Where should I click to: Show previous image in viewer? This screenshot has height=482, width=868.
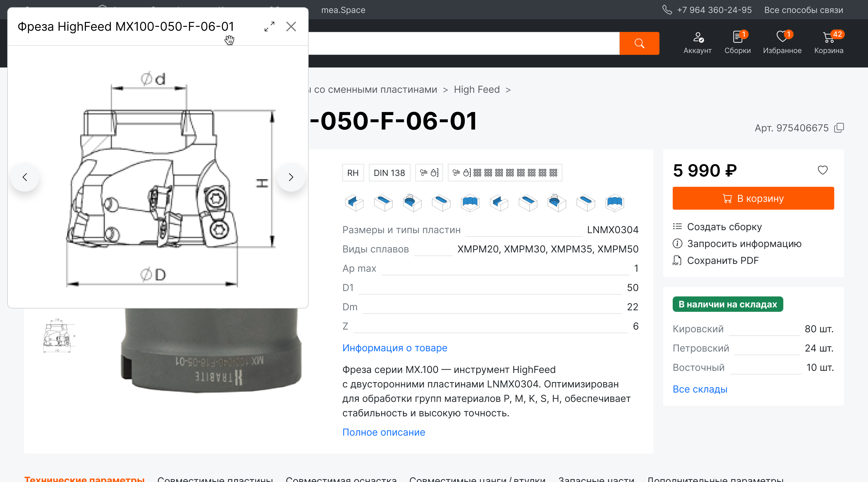(25, 177)
